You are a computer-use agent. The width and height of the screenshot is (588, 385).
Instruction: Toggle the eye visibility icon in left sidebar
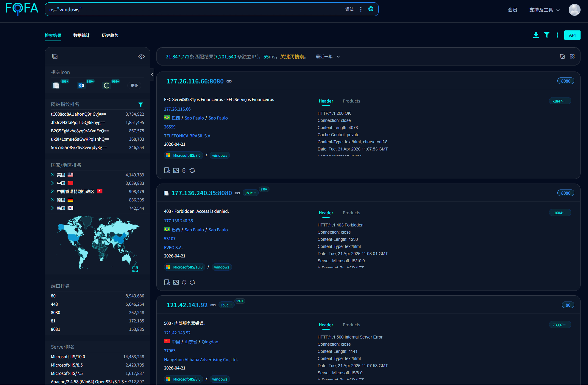point(141,57)
